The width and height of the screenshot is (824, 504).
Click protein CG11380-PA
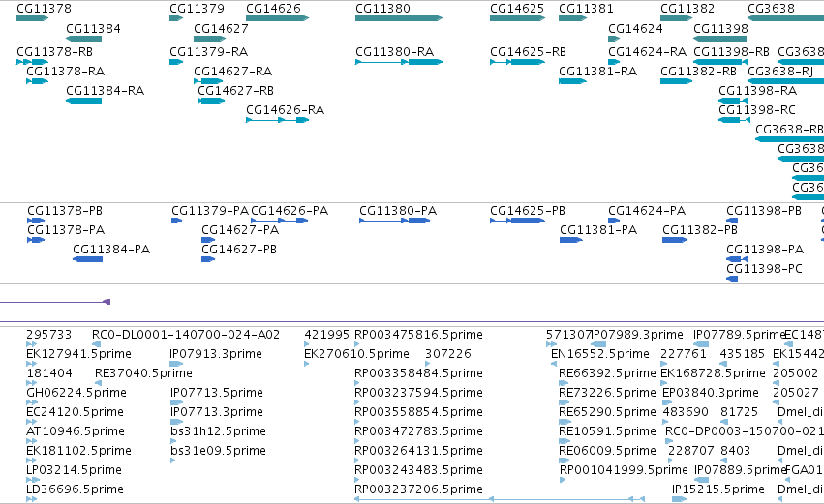(x=398, y=211)
